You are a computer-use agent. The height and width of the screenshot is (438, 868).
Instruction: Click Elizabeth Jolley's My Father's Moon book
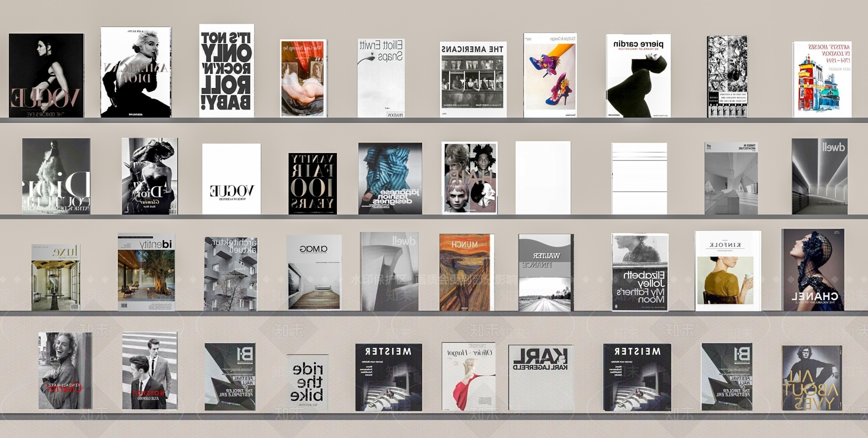coord(640,272)
